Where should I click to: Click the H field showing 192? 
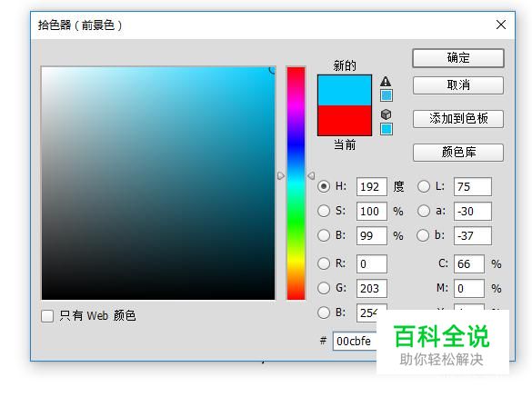coord(372,186)
